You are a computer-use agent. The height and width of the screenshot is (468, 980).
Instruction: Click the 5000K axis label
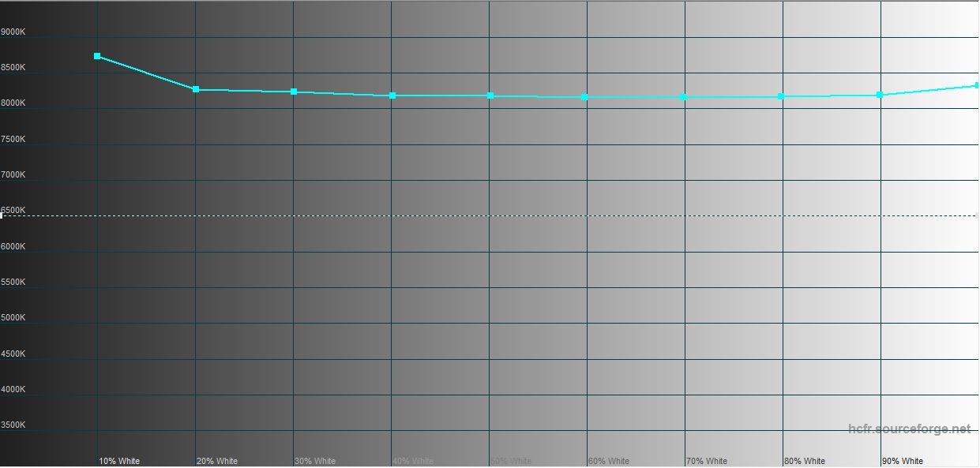click(x=13, y=318)
